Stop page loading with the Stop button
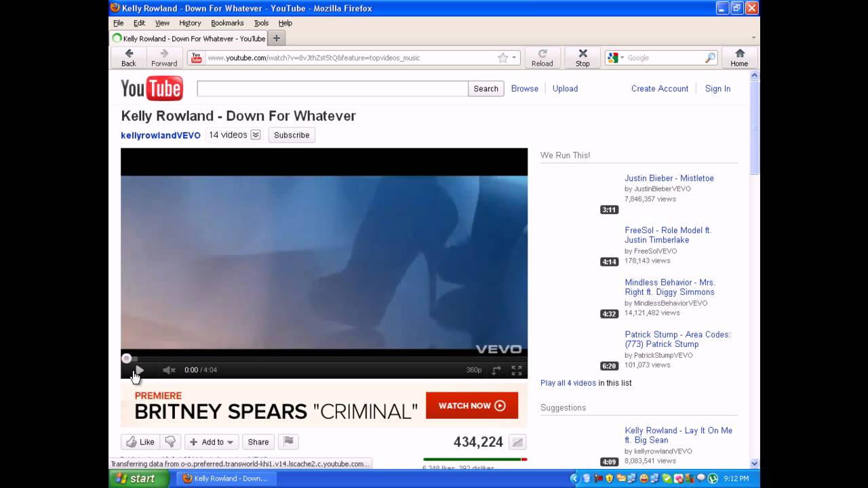Viewport: 868px width, 488px height. tap(583, 58)
